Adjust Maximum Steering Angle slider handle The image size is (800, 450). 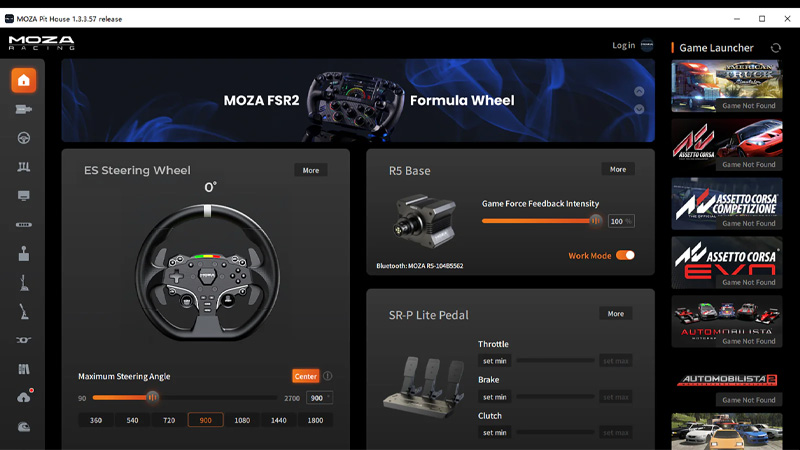153,397
